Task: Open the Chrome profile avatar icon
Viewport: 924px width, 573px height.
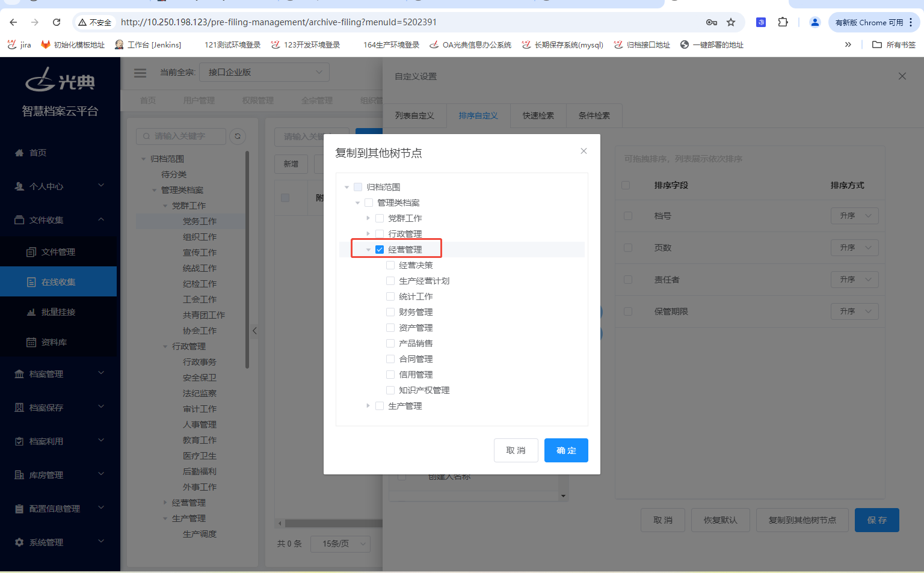Action: coord(815,22)
